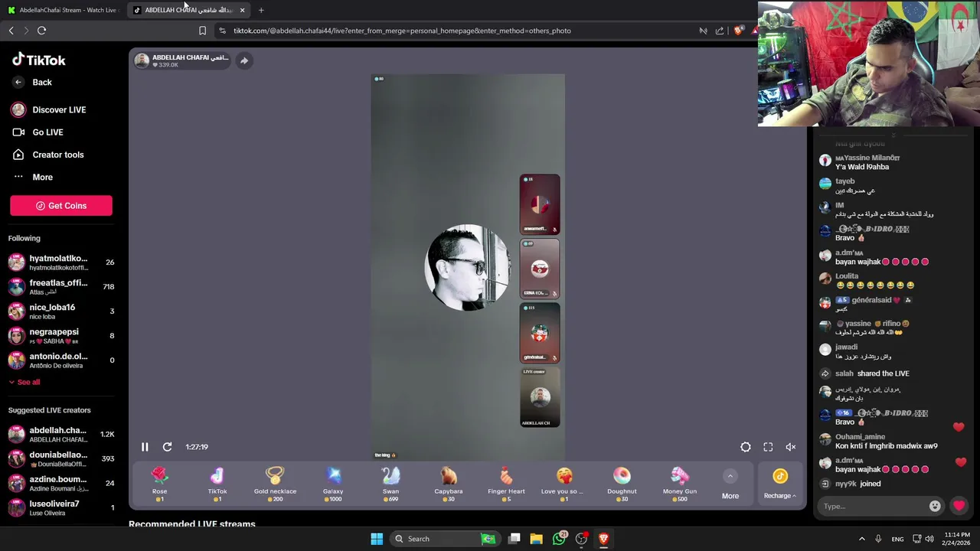Go back in the browser

[11, 31]
